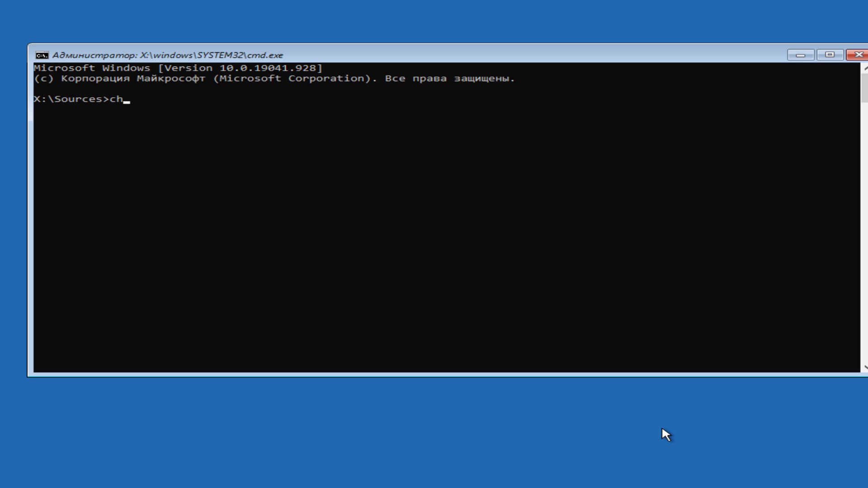Click the window title text 'Администратор: X:\windows\SYSTEM32\cmd.exe'
Viewport: 868px width, 488px height.
click(x=168, y=55)
